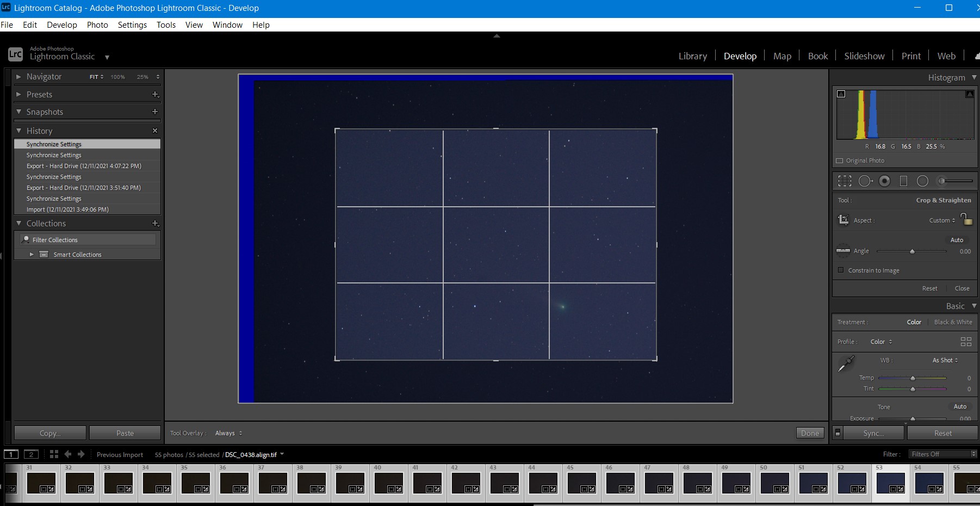The height and width of the screenshot is (506, 980).
Task: Select the Red Eye Correction tool
Action: point(885,181)
